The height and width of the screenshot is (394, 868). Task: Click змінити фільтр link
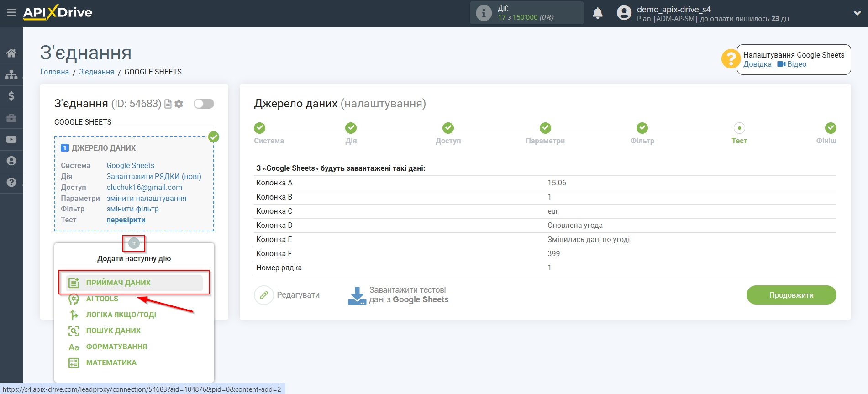[132, 209]
